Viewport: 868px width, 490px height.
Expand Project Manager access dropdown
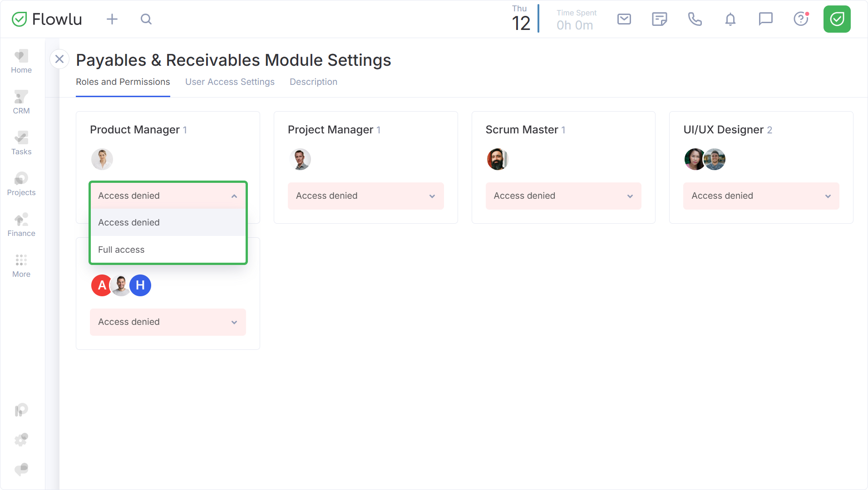365,196
